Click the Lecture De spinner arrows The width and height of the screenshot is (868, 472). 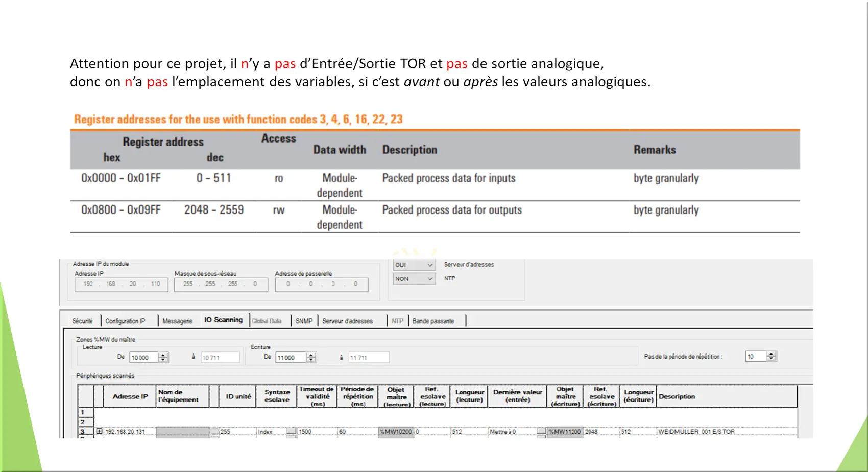[x=163, y=358]
